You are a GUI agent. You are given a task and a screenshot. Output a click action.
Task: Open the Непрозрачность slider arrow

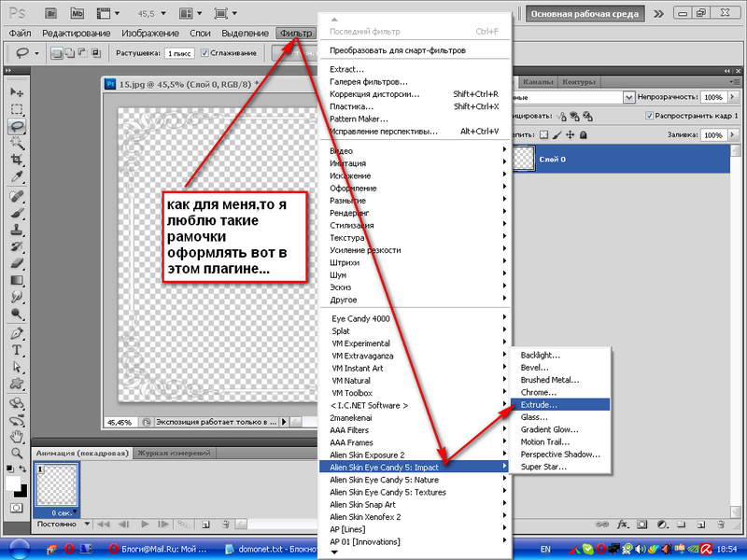click(733, 97)
